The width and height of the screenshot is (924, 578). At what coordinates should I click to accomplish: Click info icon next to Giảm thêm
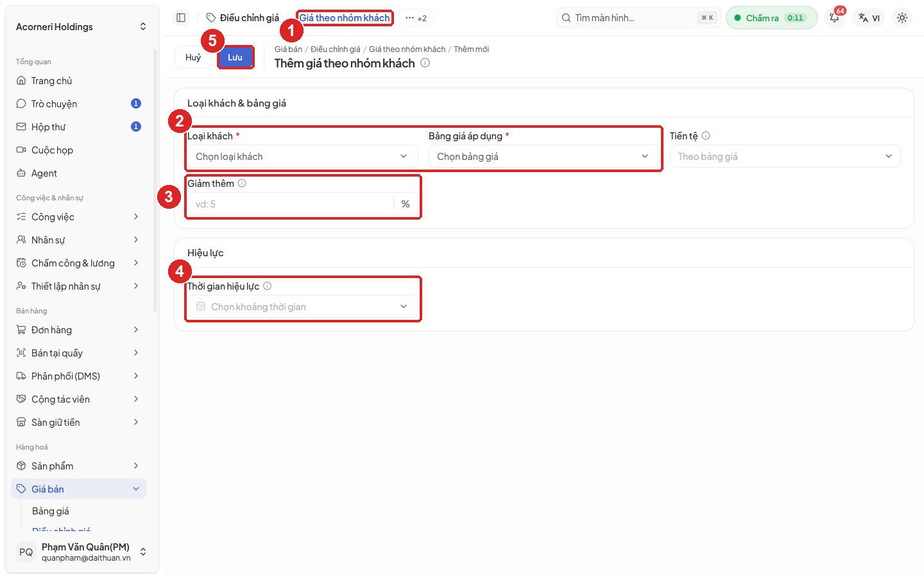point(242,183)
